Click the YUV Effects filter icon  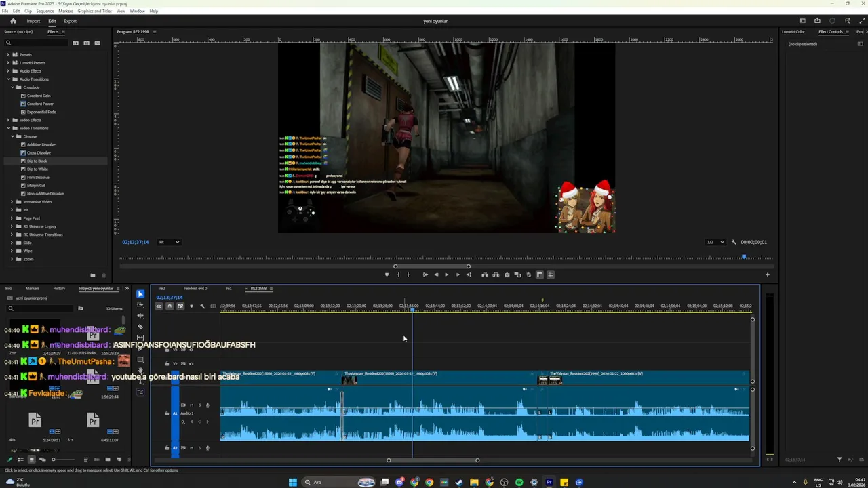coord(97,43)
